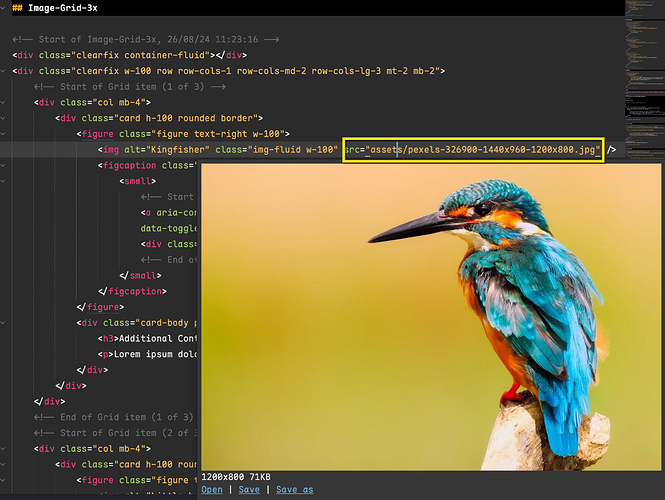
Task: Click the Save link in preview popup
Action: [249, 489]
